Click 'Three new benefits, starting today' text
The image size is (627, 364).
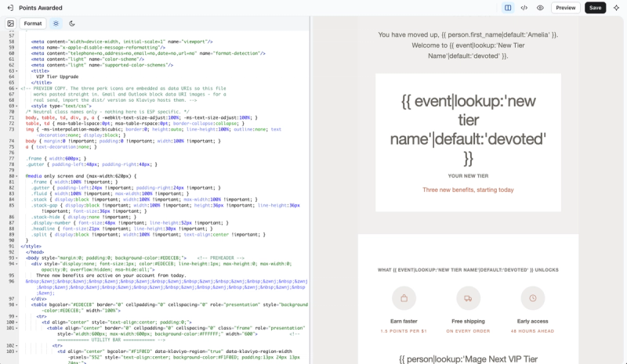468,189
